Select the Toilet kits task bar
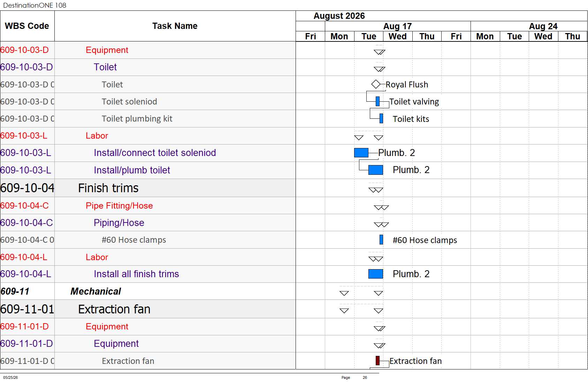The width and height of the screenshot is (588, 382). pyautogui.click(x=381, y=118)
